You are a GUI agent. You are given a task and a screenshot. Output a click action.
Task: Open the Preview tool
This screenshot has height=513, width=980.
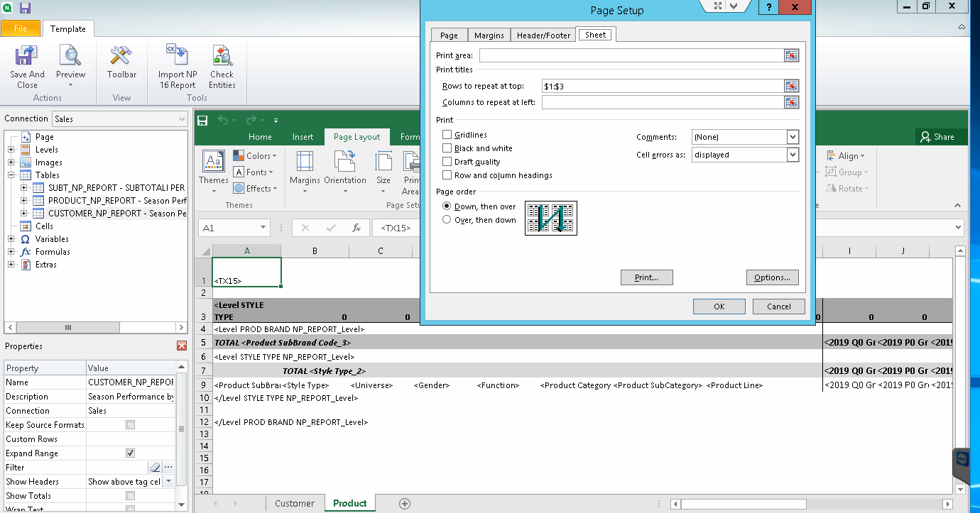(70, 64)
